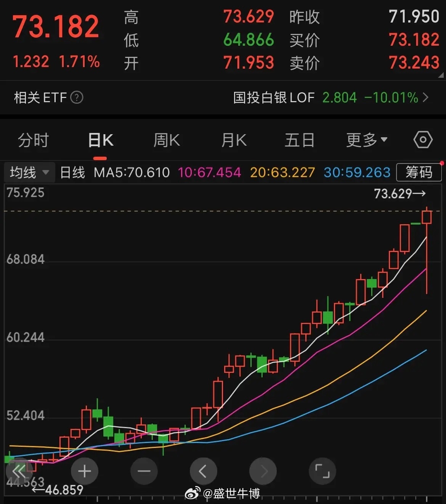
Task: Zoom out using the minus icon
Action: [144, 471]
